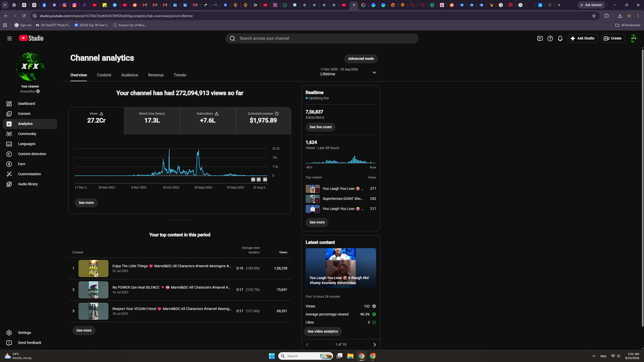Open File Explorer from taskbar
The width and height of the screenshot is (644, 362).
pyautogui.click(x=350, y=356)
